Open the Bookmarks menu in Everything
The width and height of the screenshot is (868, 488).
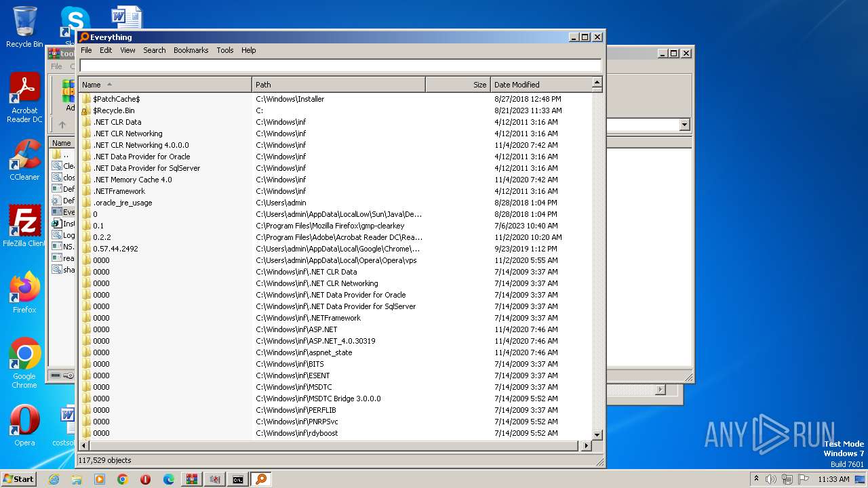[x=191, y=50]
